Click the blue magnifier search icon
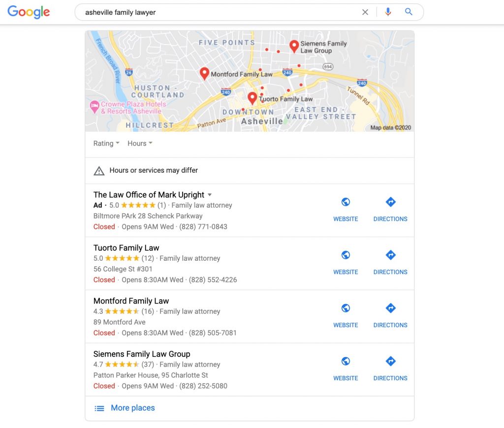Viewport: 504px width, 428px height. click(x=409, y=12)
